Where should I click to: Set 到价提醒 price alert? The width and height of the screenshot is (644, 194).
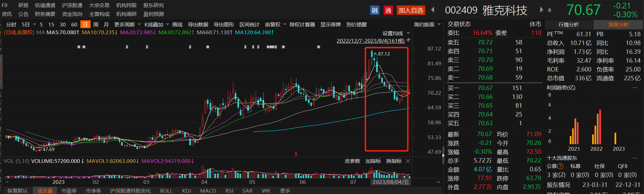(356, 25)
